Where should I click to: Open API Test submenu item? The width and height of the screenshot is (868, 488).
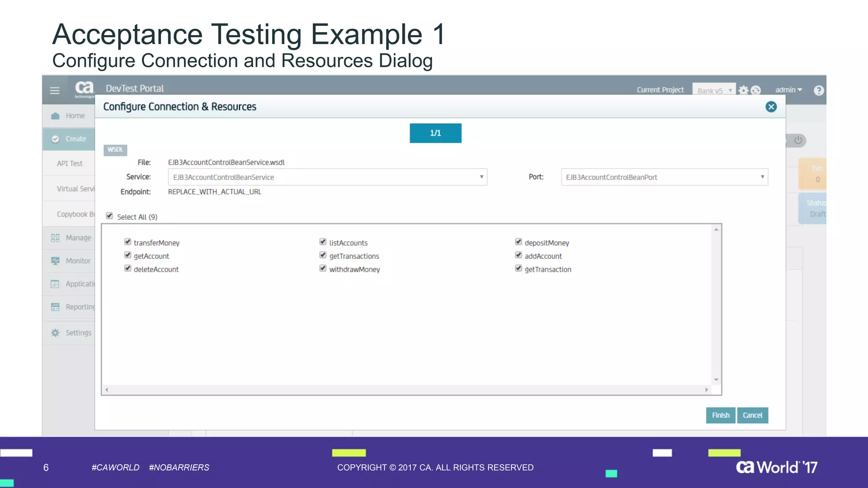(x=70, y=164)
